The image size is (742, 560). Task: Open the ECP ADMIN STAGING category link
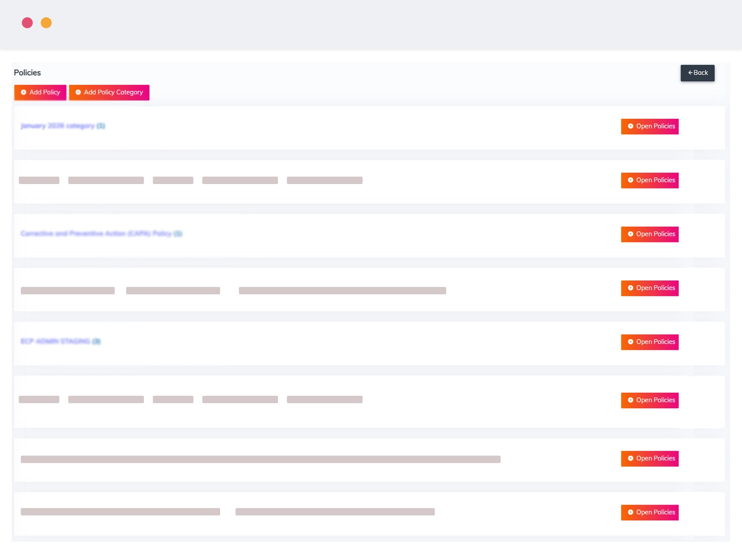coord(60,341)
